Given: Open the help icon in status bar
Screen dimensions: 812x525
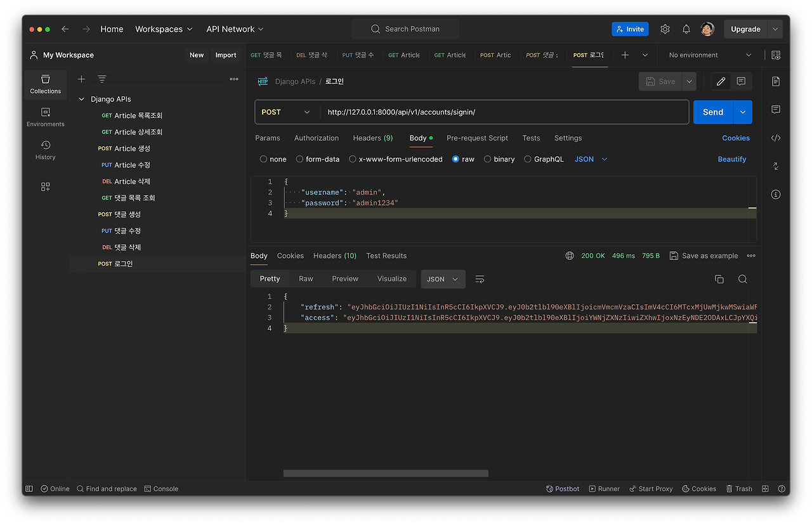Looking at the screenshot, I should (x=782, y=489).
